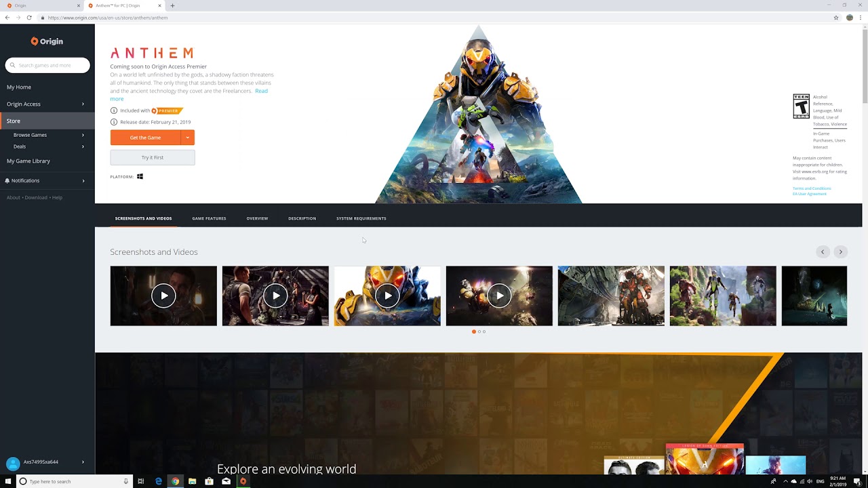The width and height of the screenshot is (868, 488).
Task: Click Read more in game description
Action: pos(261,91)
